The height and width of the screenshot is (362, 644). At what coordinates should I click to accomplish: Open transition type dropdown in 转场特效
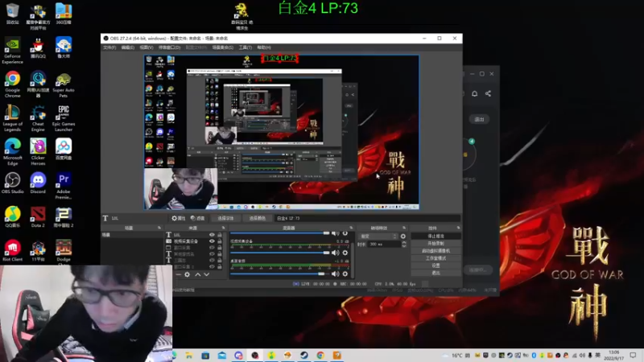(x=378, y=236)
